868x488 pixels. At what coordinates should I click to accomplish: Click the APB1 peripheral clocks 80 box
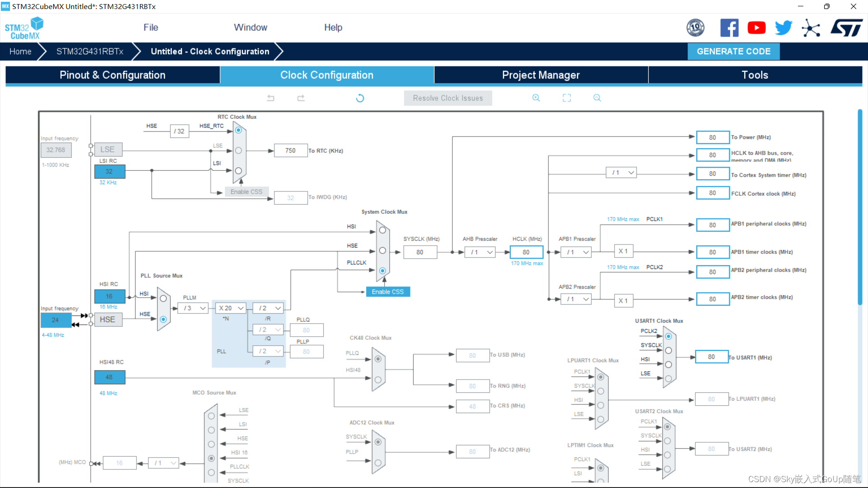(x=713, y=225)
